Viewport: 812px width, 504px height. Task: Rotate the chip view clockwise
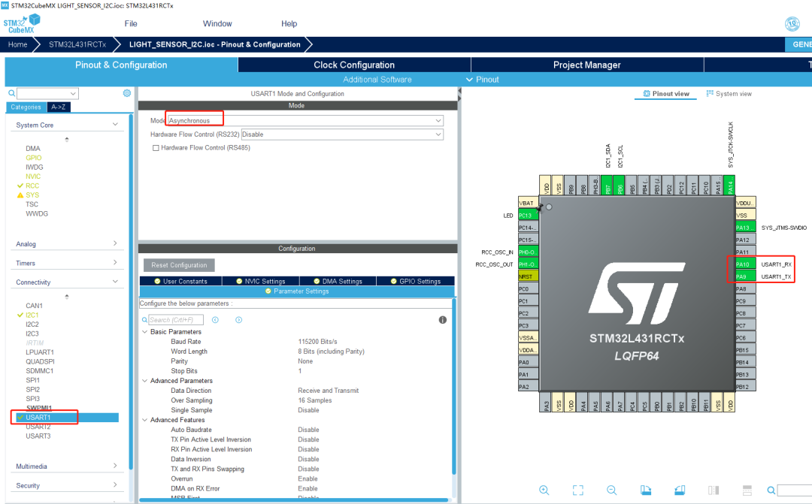646,490
